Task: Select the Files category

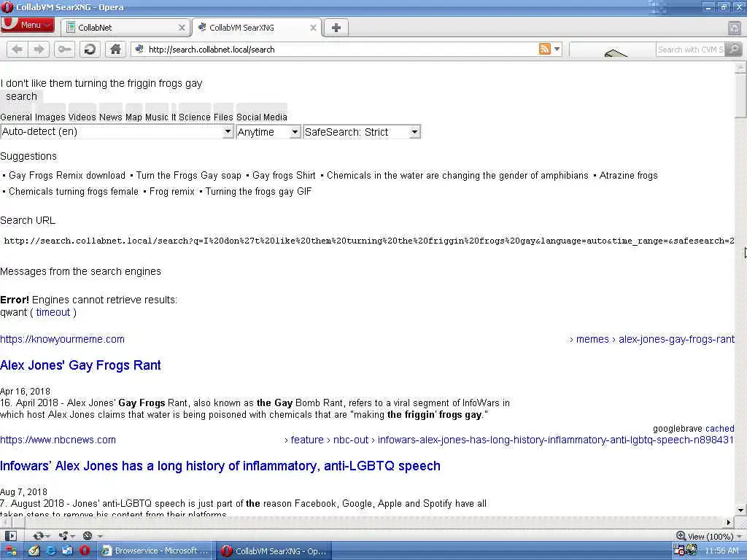Action: 223,117
